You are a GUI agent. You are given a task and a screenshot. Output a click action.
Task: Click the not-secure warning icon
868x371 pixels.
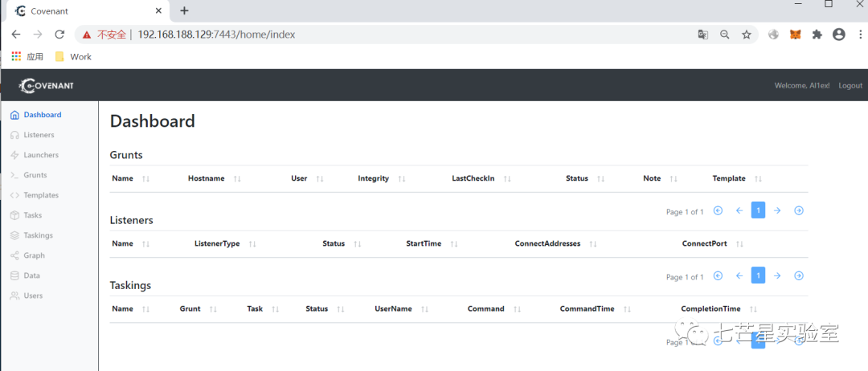tap(87, 35)
